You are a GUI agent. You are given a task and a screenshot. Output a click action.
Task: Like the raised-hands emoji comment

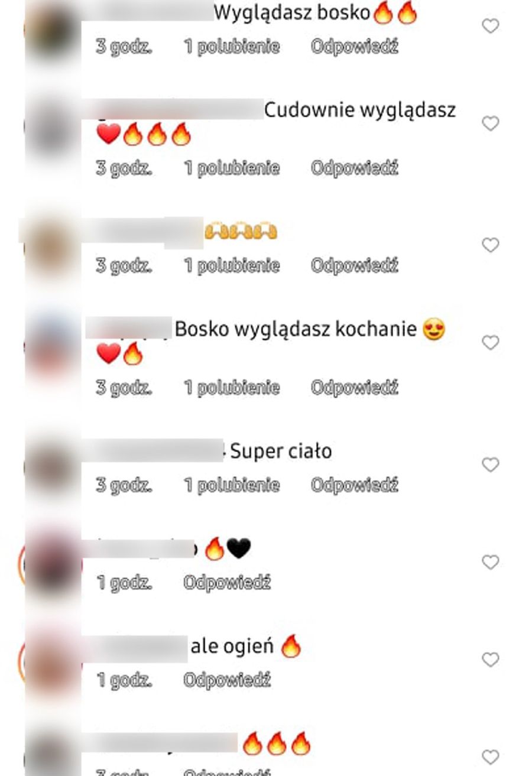point(490,245)
